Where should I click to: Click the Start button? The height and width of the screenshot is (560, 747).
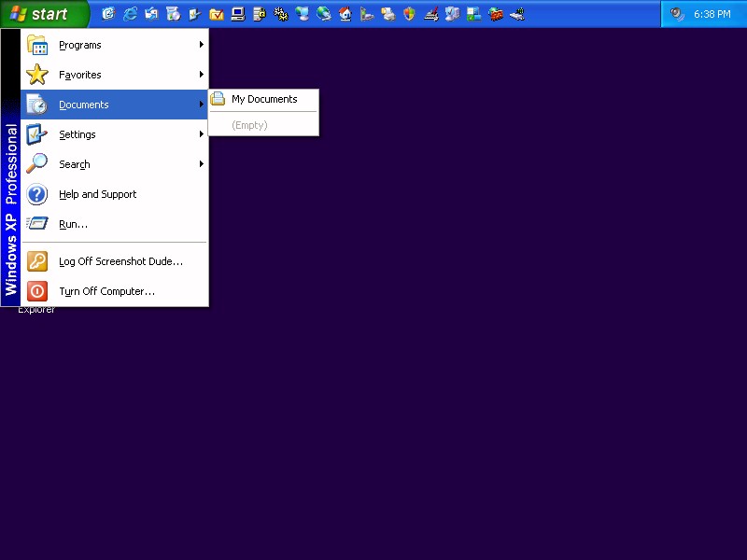44,14
